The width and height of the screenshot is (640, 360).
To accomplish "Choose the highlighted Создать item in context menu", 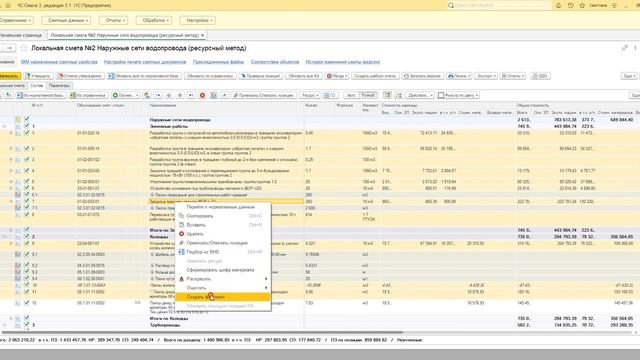I will coord(223,297).
